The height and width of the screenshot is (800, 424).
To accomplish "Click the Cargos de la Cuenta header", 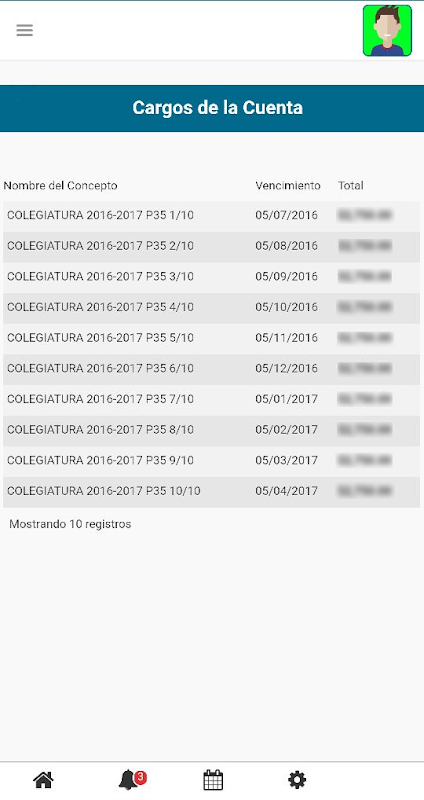I will 217,108.
